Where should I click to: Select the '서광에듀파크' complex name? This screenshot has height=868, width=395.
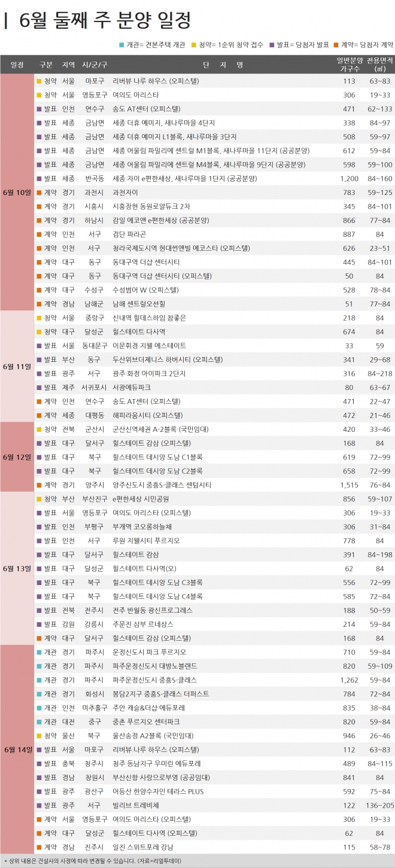[x=132, y=387]
